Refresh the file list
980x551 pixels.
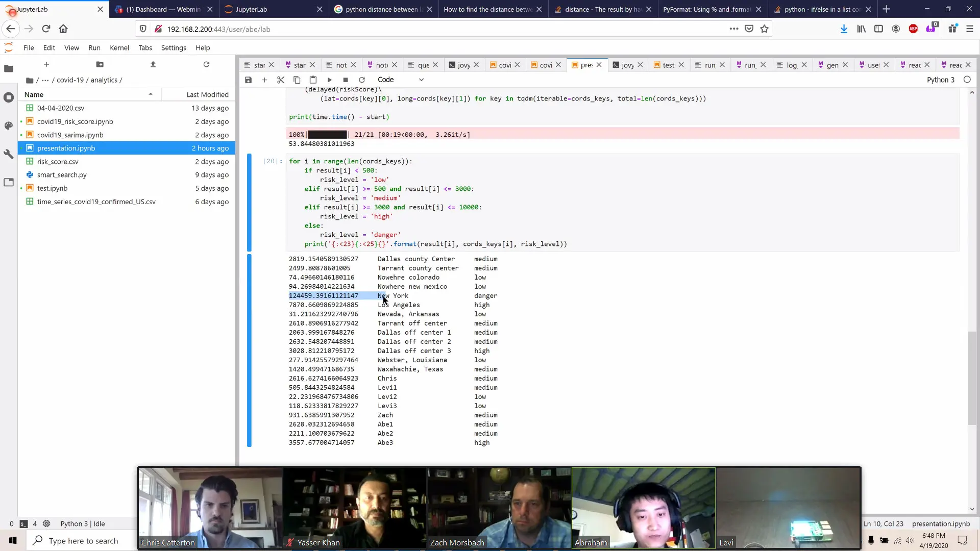tap(206, 64)
